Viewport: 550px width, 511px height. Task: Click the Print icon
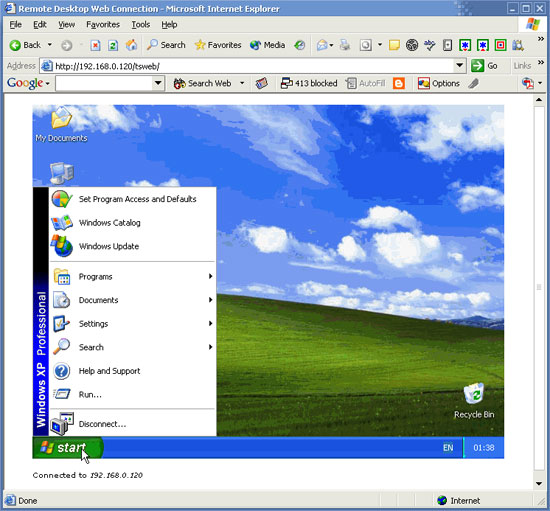point(345,45)
